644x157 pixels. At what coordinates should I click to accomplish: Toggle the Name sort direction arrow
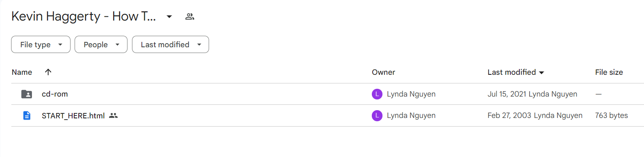coord(48,72)
